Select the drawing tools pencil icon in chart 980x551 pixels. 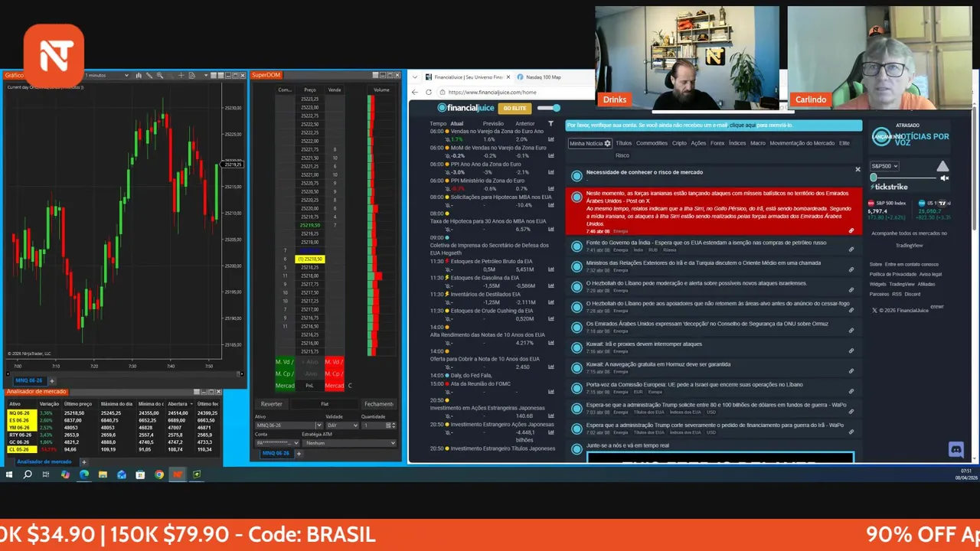(x=149, y=75)
